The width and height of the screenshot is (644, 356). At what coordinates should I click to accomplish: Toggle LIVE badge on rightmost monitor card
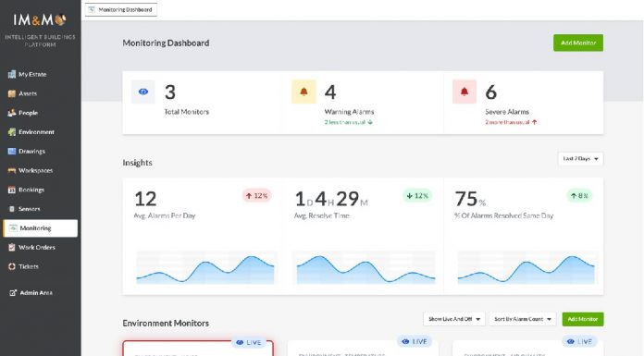[579, 341]
